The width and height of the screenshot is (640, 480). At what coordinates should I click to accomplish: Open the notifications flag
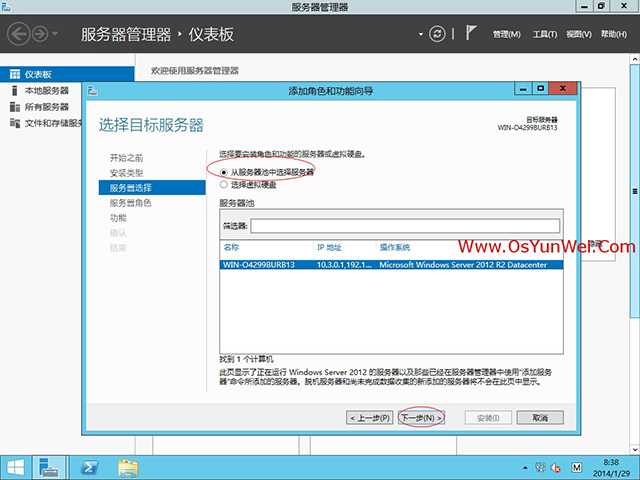coord(471,33)
